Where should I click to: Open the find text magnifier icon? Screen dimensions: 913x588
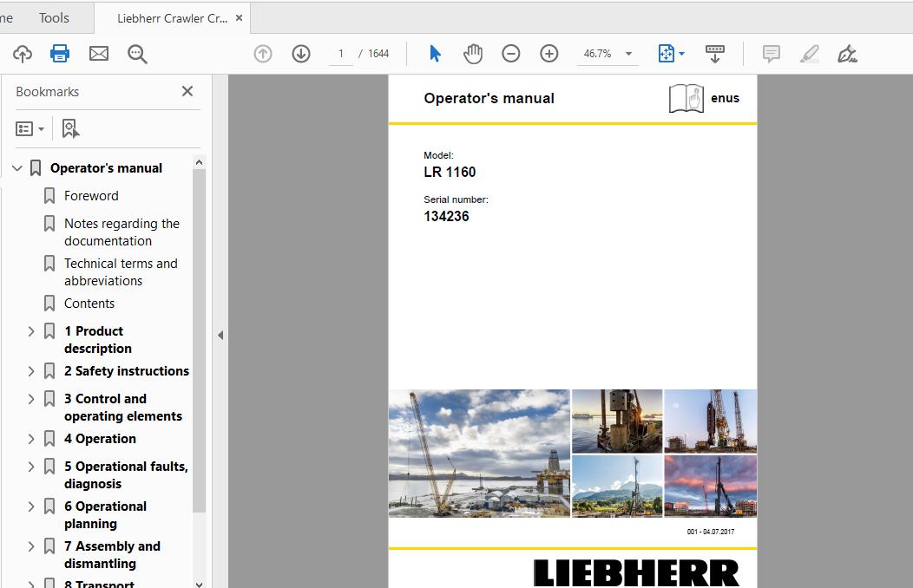[x=137, y=54]
